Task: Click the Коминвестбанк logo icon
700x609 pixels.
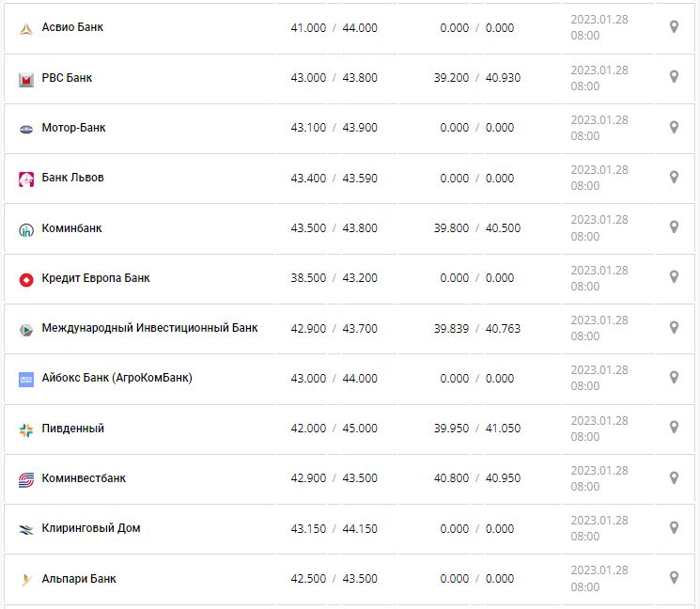Action: (26, 479)
